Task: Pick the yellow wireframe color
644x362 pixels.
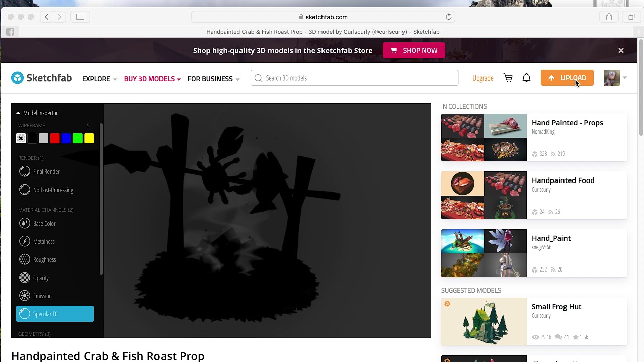Action: pyautogui.click(x=89, y=138)
